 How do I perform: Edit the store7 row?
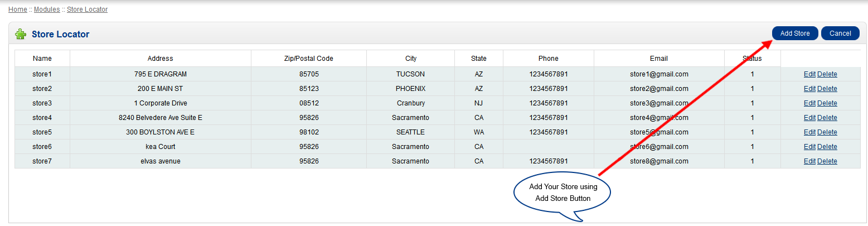(x=809, y=161)
